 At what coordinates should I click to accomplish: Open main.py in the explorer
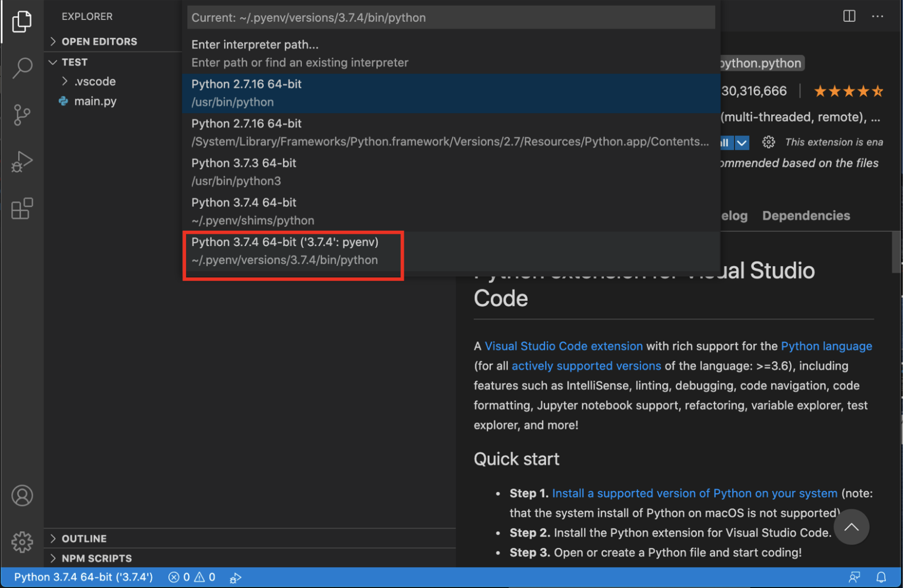pos(95,101)
